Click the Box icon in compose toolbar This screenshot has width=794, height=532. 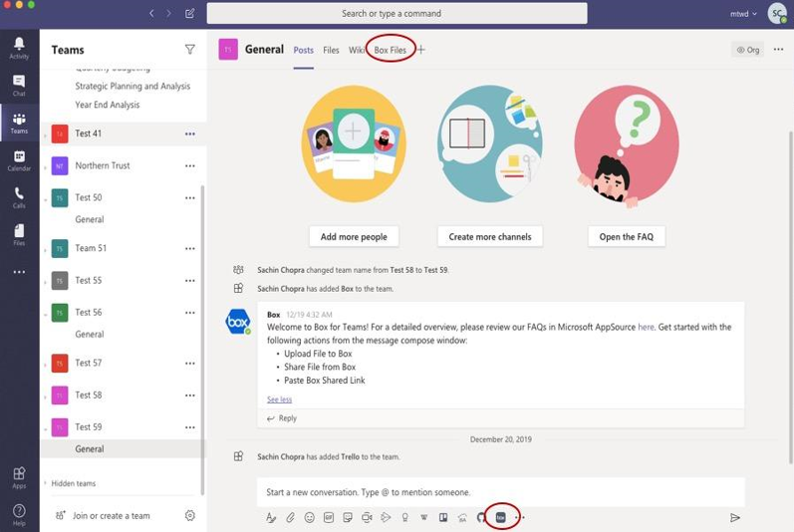point(501,517)
